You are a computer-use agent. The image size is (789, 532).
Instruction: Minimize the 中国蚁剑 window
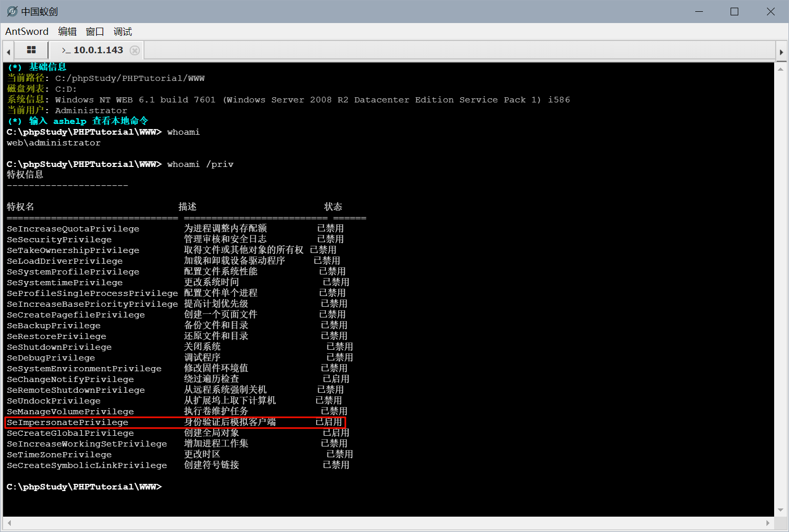pos(699,11)
